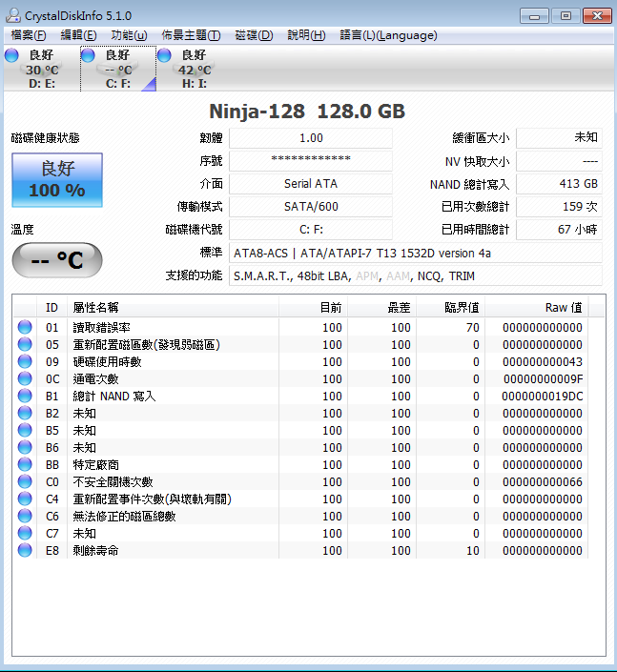Viewport: 617px width, 672px height.
Task: Click status icon for attribute B5
Action: click(x=25, y=430)
